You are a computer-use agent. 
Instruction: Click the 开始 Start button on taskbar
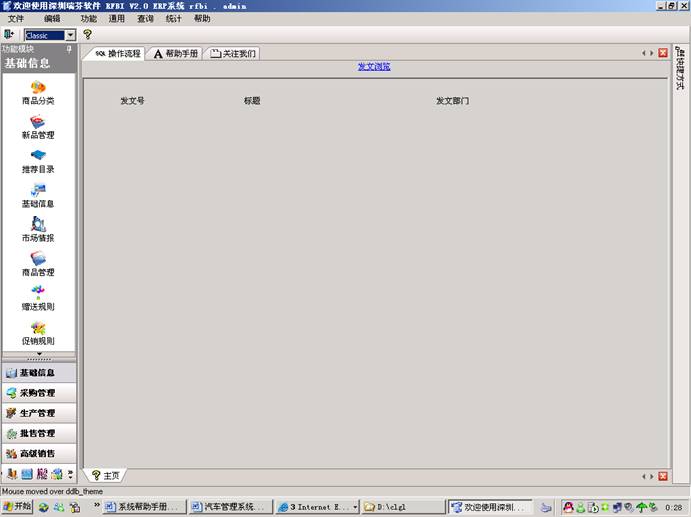click(x=17, y=507)
